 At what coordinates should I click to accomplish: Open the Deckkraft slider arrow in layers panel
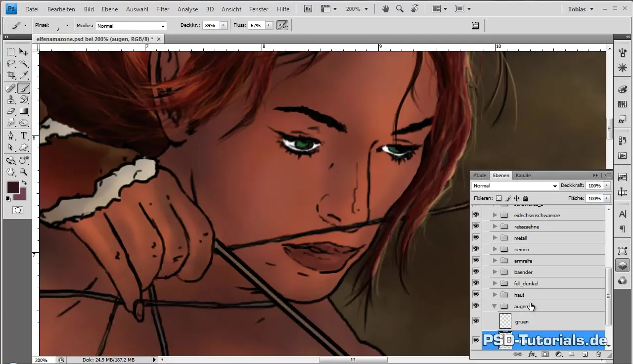point(607,186)
